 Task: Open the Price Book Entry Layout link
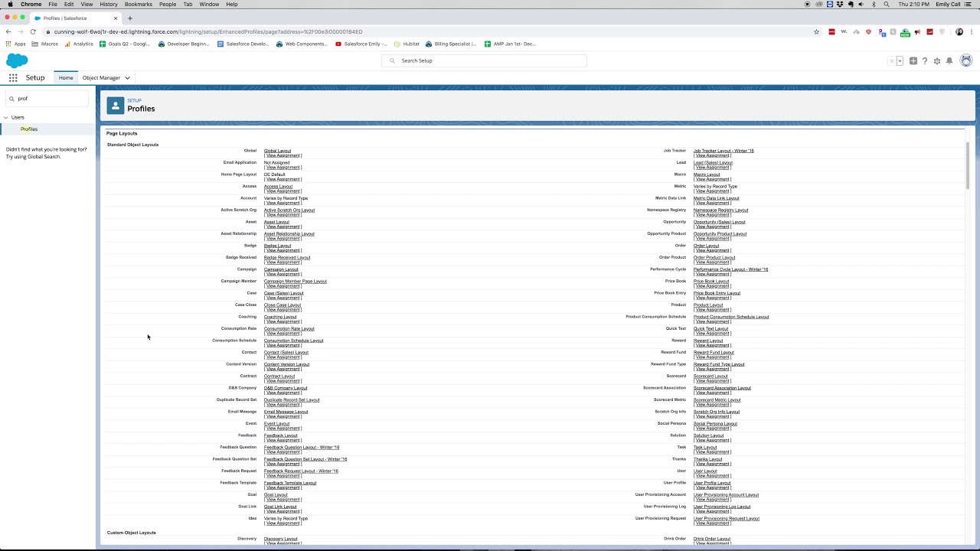[717, 293]
